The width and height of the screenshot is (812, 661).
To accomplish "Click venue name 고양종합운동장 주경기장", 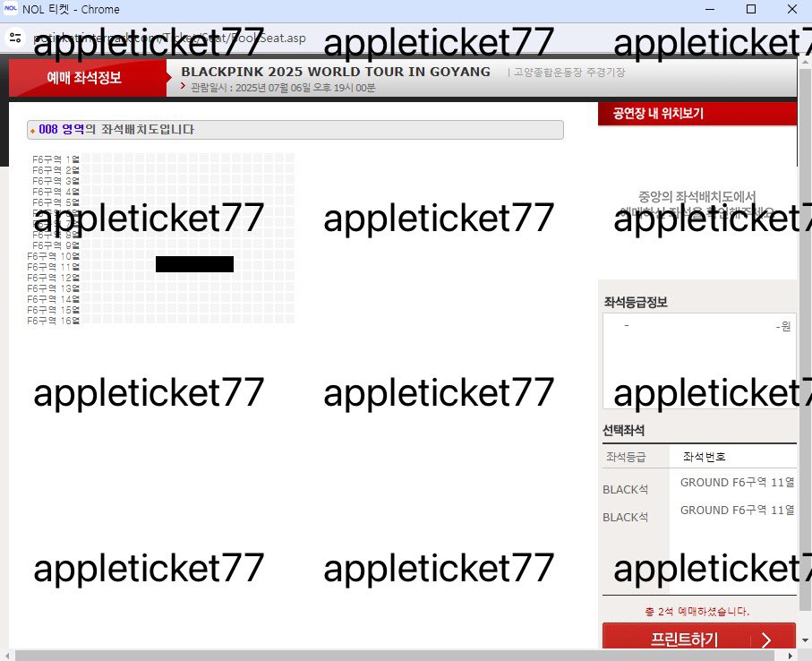I will [x=569, y=72].
